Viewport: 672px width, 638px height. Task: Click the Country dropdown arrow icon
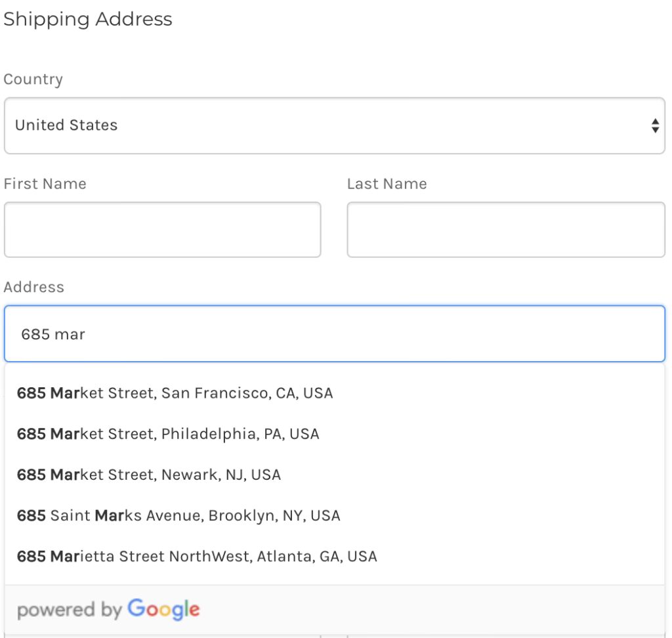[654, 126]
